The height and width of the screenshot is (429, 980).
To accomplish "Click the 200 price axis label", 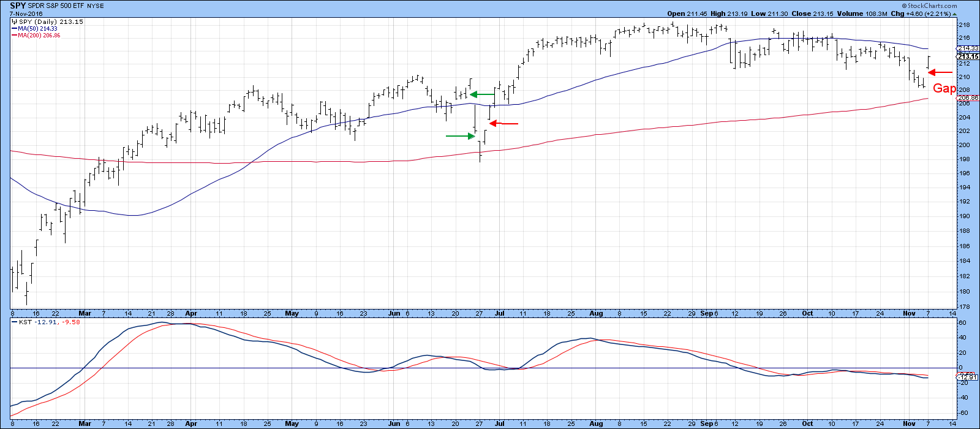I will click(965, 145).
